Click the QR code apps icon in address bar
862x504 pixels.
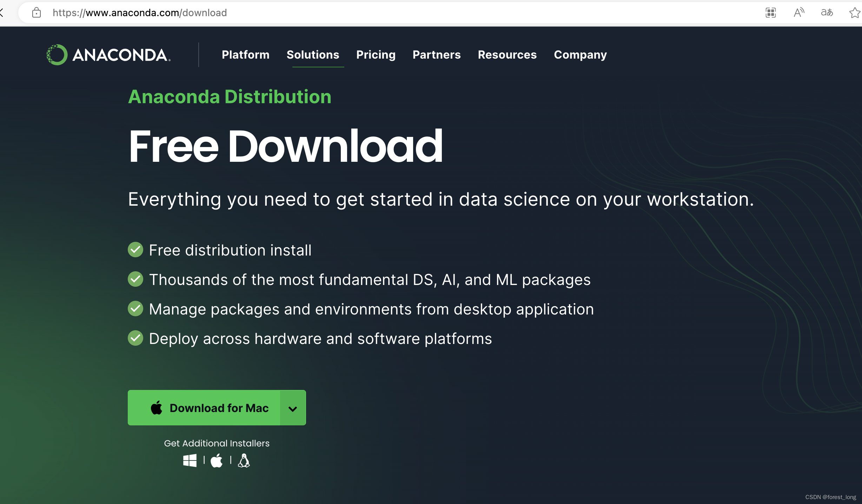(771, 13)
